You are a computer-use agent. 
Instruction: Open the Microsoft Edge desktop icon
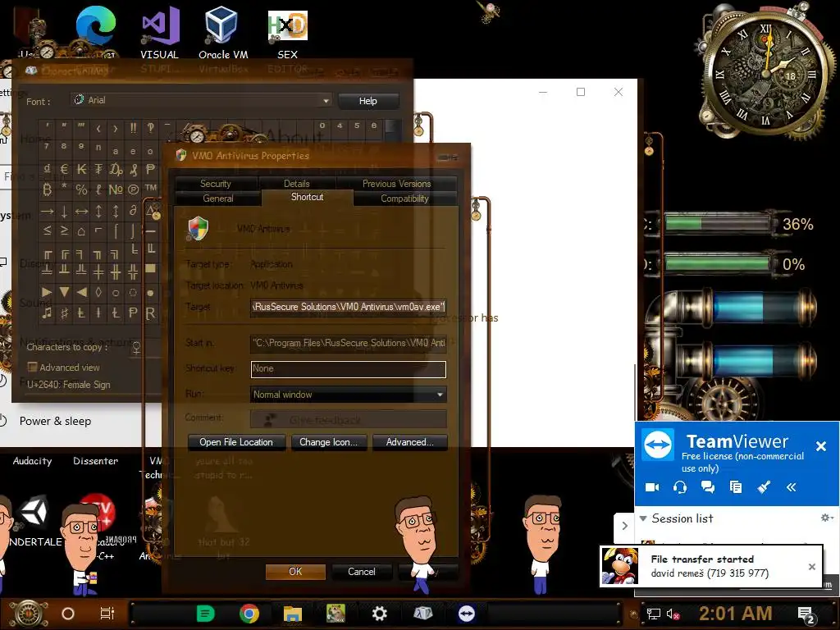pyautogui.click(x=96, y=25)
